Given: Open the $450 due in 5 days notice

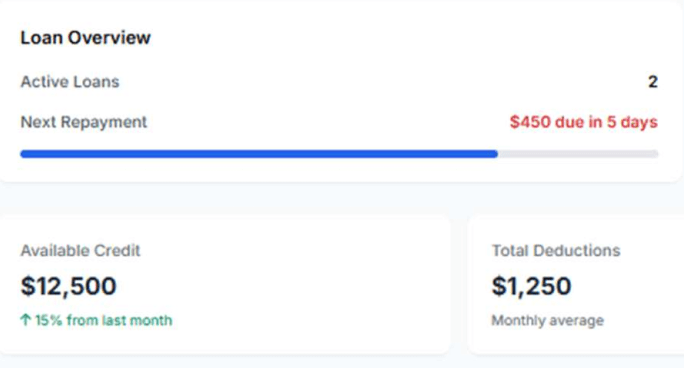Looking at the screenshot, I should (x=584, y=122).
